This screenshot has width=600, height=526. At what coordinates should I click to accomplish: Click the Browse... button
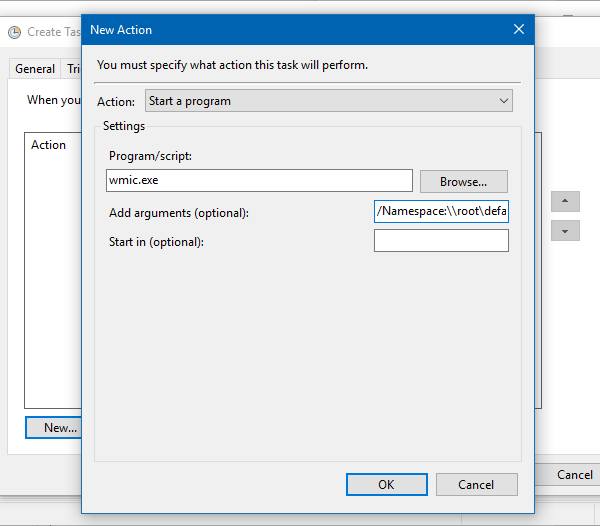click(463, 182)
